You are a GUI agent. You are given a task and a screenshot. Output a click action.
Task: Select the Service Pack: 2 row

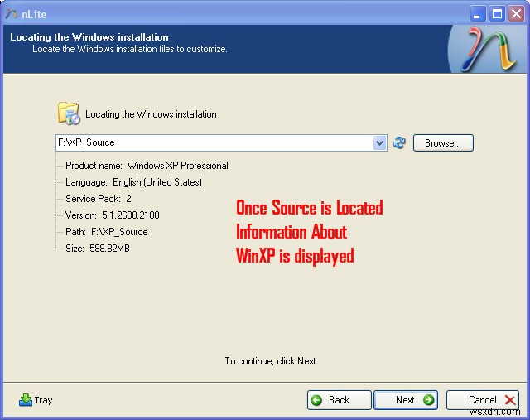[99, 199]
